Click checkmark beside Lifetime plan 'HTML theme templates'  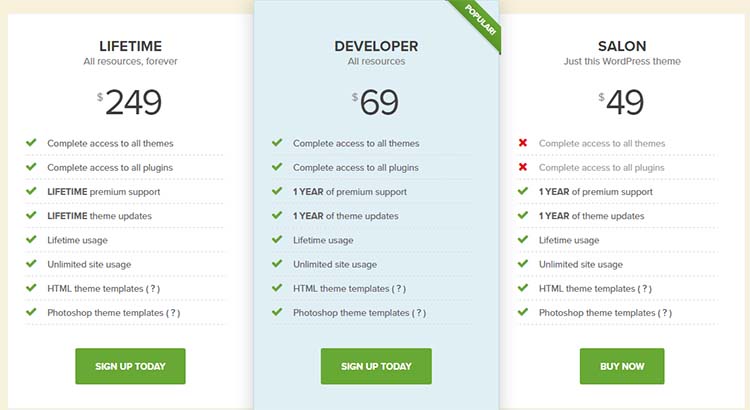tap(31, 288)
